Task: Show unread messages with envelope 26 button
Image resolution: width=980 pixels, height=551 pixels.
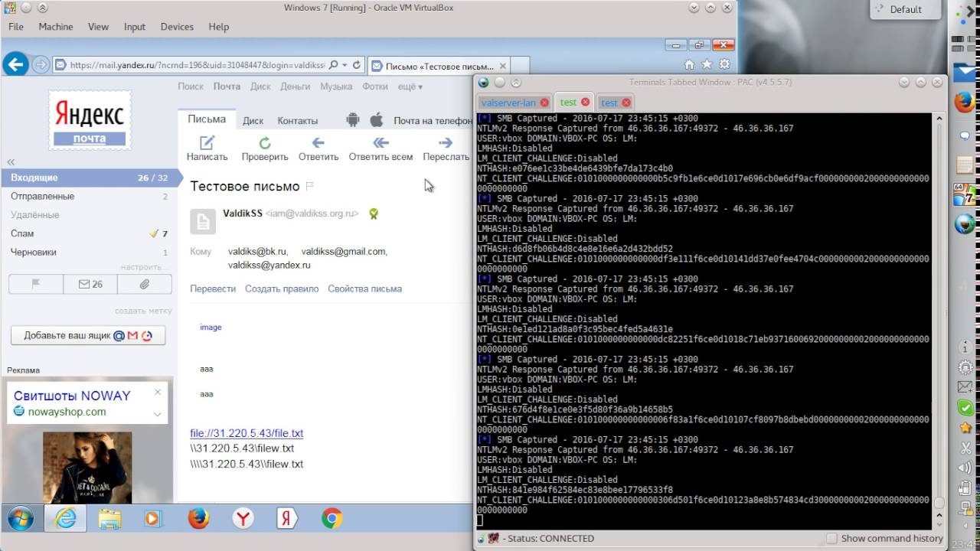Action: coord(90,284)
